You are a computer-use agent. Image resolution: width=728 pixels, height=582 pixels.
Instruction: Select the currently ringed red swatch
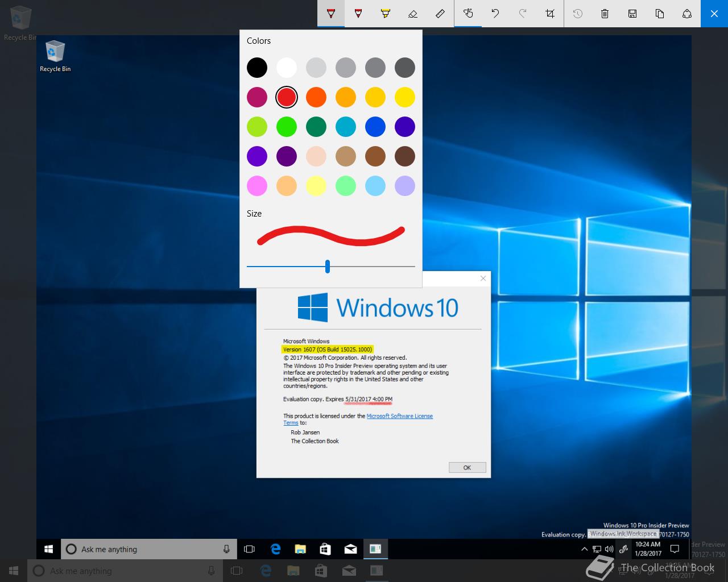pos(287,97)
